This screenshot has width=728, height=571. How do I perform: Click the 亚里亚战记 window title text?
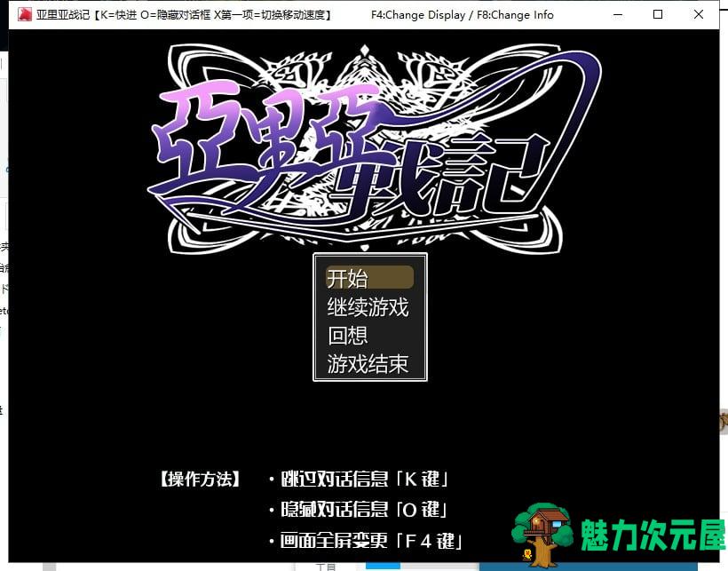(x=185, y=15)
